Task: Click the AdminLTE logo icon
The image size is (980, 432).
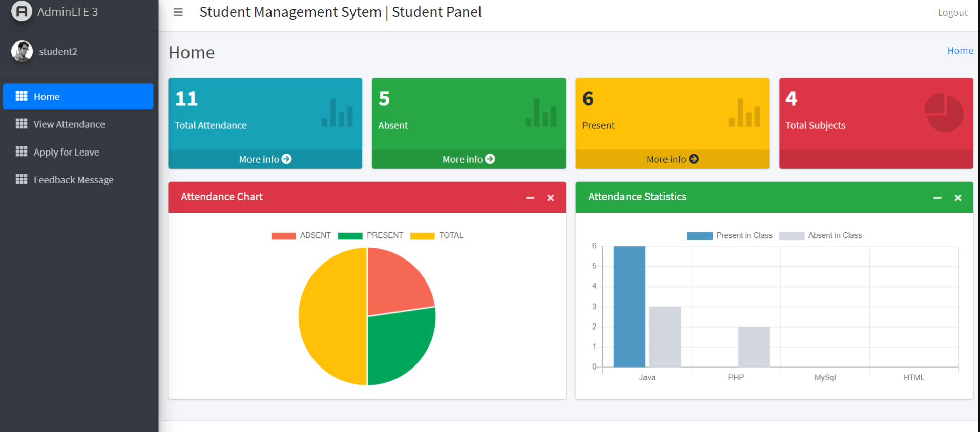Action: (22, 11)
